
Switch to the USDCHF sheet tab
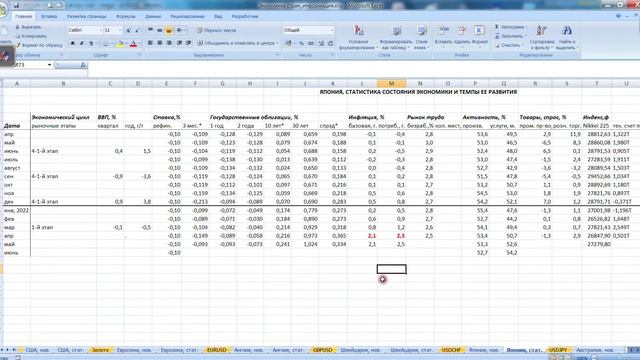(451, 350)
